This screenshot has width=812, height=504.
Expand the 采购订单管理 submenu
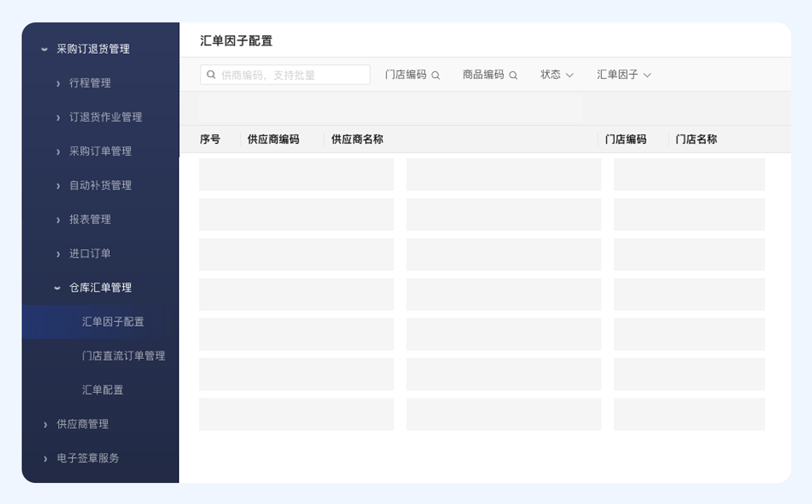coord(99,151)
